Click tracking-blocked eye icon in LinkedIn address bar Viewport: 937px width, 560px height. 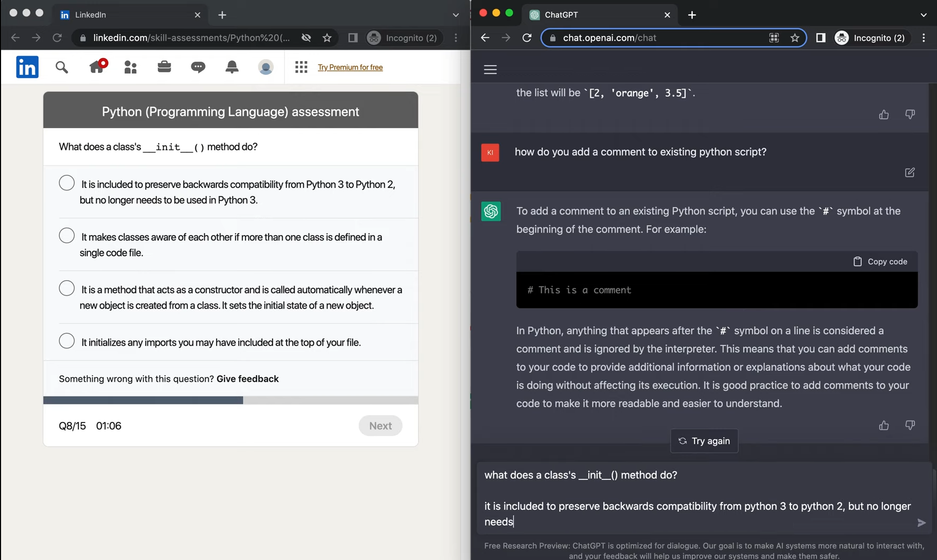click(306, 38)
